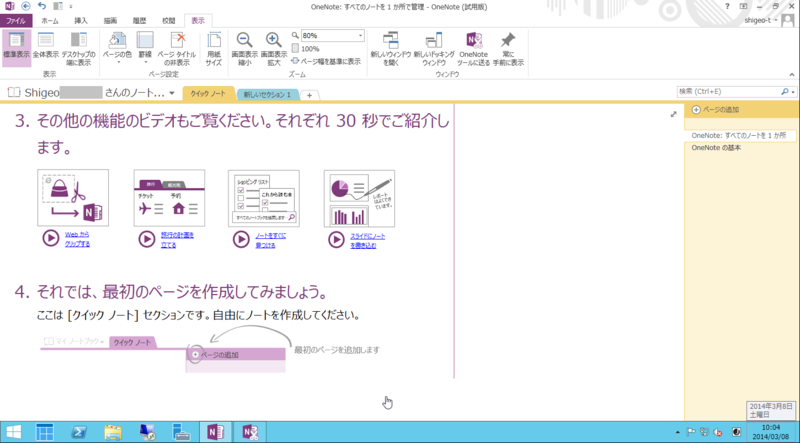Select the クイック ノート section tab
Viewport: 800px width, 443px height.
[x=208, y=94]
